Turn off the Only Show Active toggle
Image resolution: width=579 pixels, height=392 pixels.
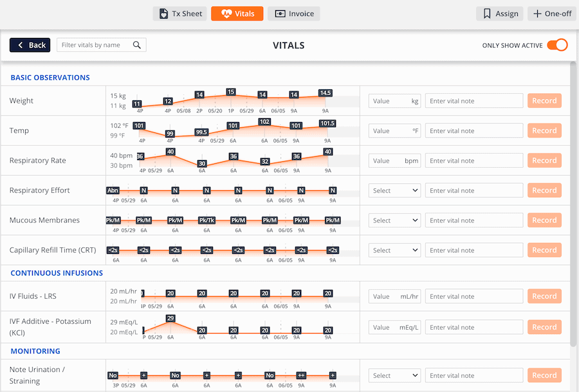click(x=557, y=45)
